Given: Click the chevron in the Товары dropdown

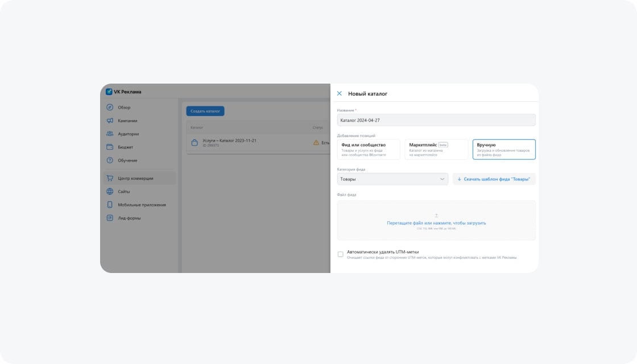Looking at the screenshot, I should pos(442,179).
